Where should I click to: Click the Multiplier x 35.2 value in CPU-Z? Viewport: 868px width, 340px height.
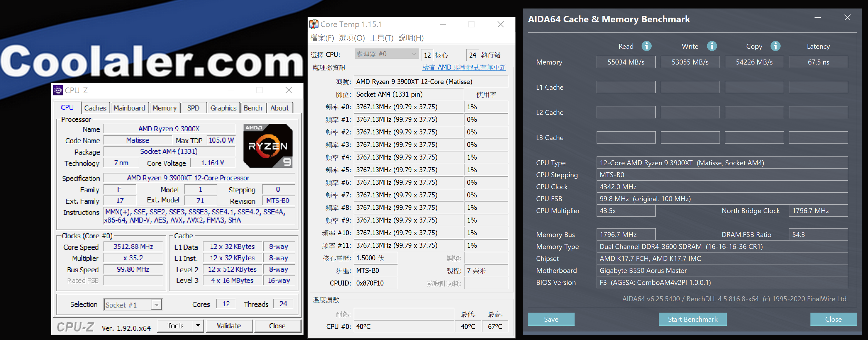(133, 258)
